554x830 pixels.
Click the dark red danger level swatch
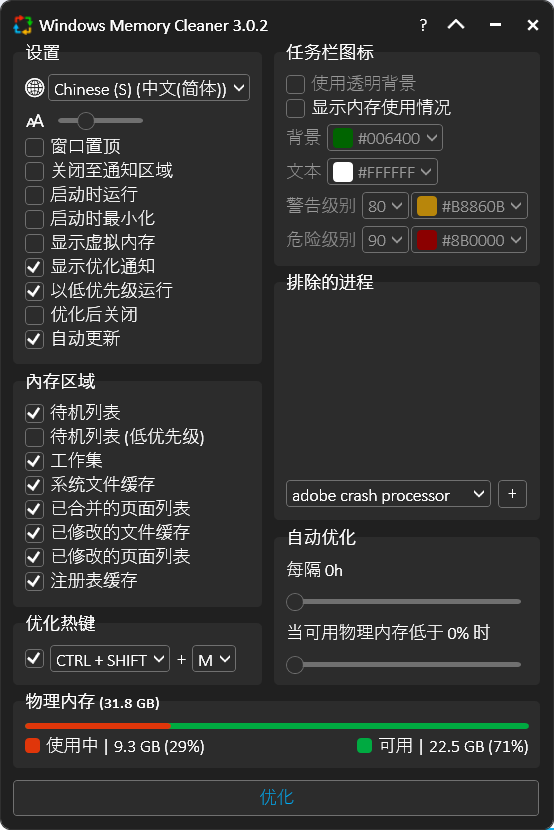[x=426, y=240]
